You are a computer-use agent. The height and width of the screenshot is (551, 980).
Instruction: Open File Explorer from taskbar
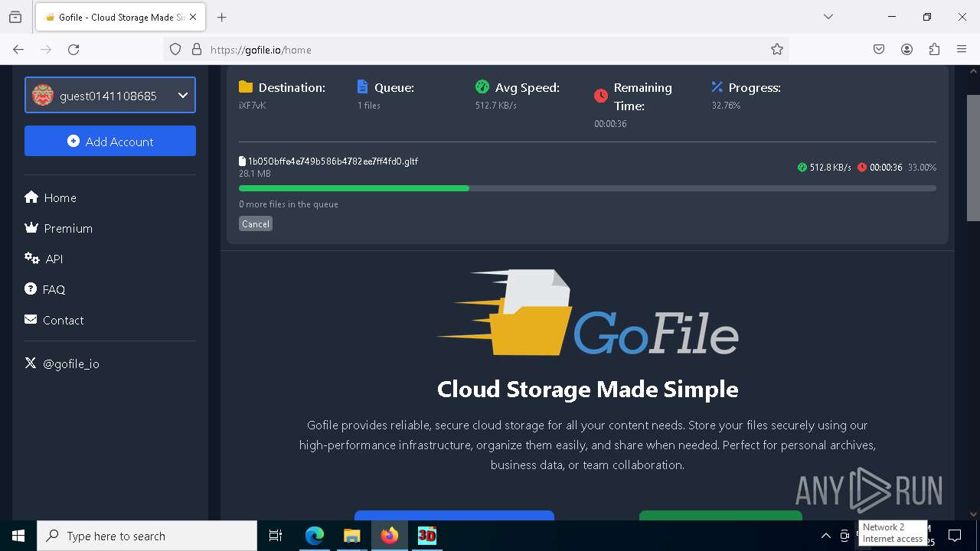click(x=351, y=536)
